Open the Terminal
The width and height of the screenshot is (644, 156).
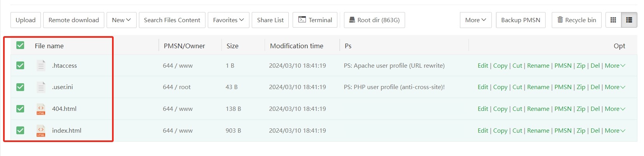pos(315,20)
